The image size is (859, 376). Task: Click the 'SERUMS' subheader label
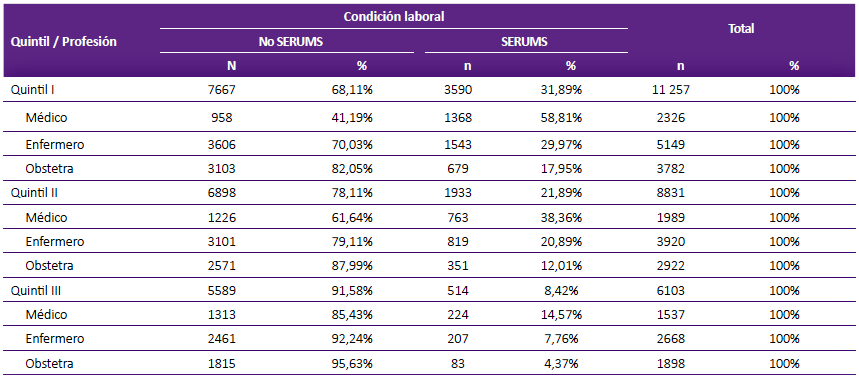pos(526,42)
